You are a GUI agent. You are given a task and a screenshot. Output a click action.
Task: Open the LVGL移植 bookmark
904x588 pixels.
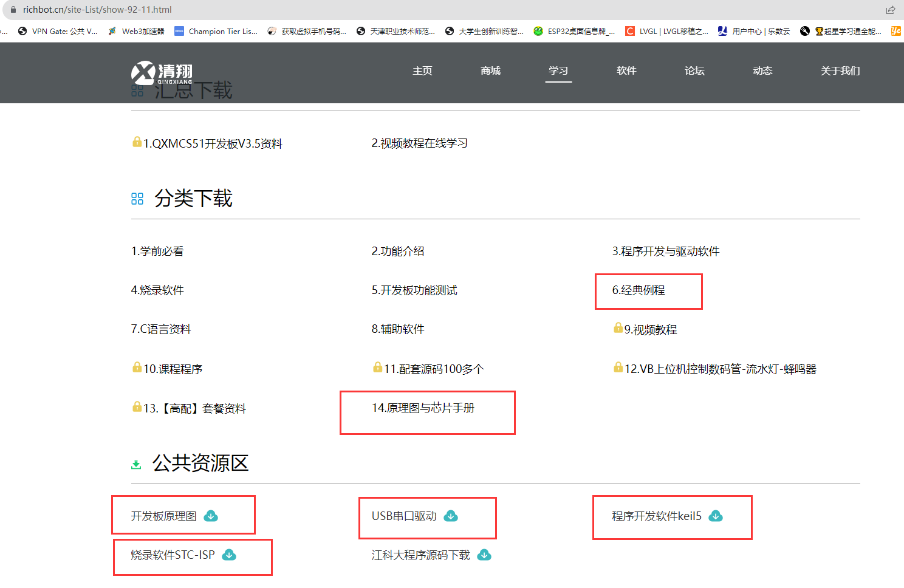[667, 31]
